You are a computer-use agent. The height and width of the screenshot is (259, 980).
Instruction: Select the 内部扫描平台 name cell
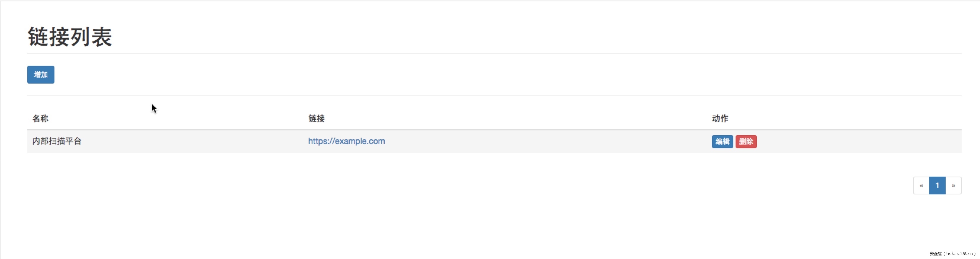click(x=57, y=141)
